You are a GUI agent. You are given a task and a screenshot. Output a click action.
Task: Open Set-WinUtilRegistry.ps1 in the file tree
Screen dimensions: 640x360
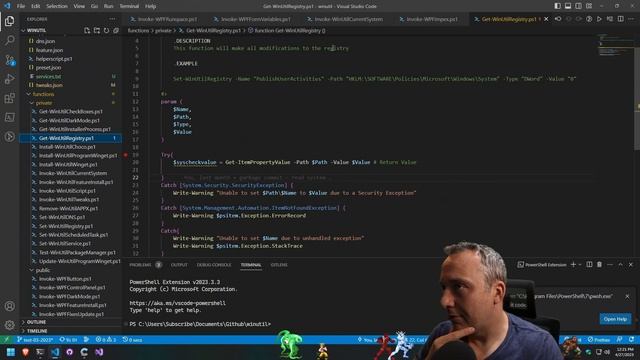click(x=65, y=226)
